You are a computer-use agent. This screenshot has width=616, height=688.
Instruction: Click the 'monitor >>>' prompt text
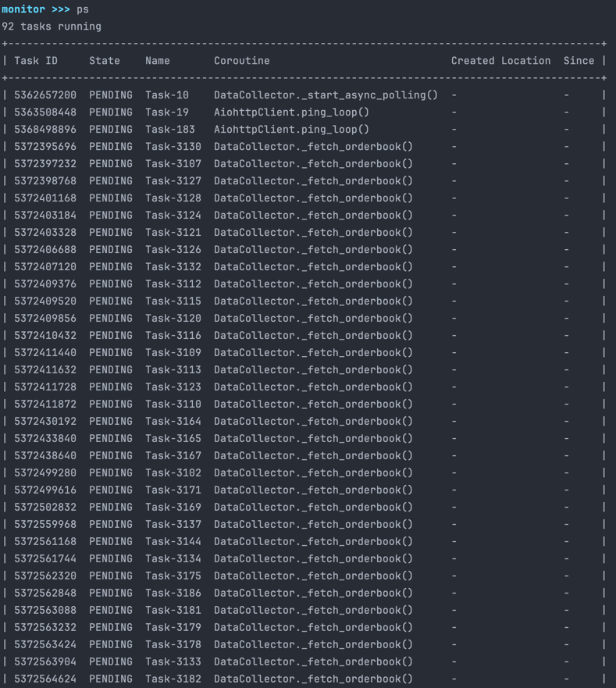[36, 9]
